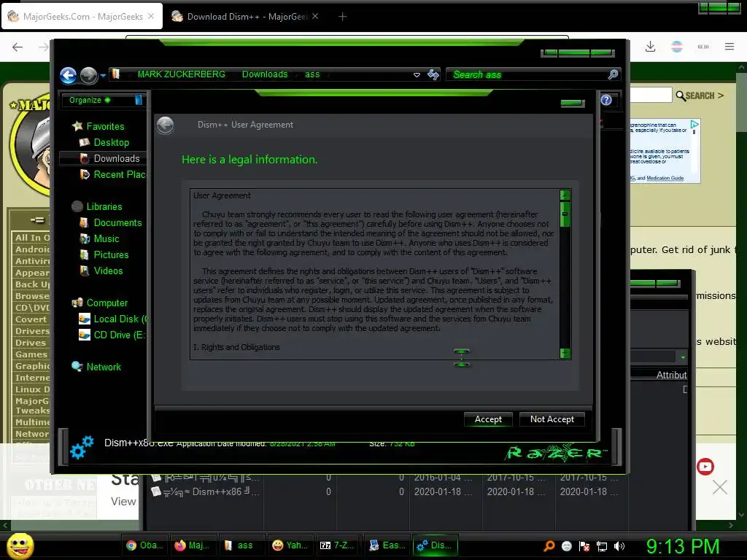Viewport: 747px width, 560px height.
Task: Click the Action Center flag tray icon
Action: (x=584, y=546)
